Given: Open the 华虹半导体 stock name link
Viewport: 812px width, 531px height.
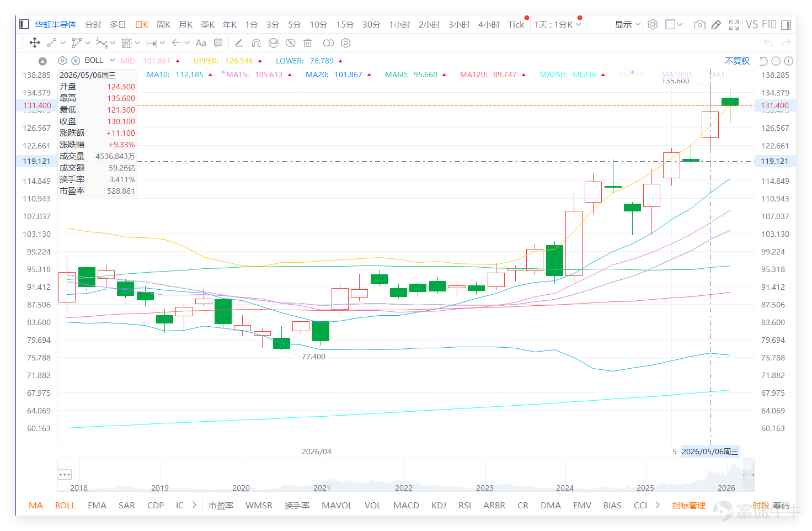Looking at the screenshot, I should pos(56,24).
